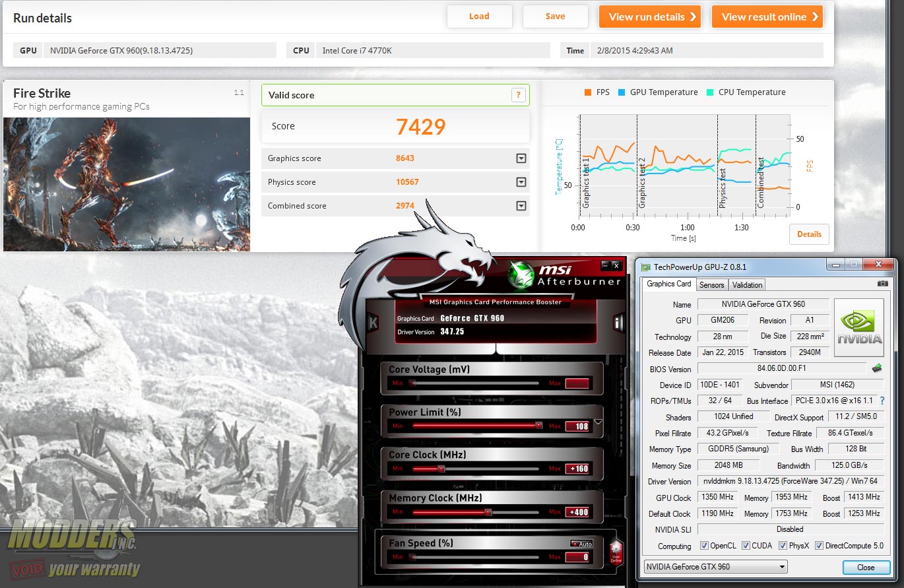904x588 pixels.
Task: Click the Graphics score value 8643
Action: pos(405,158)
